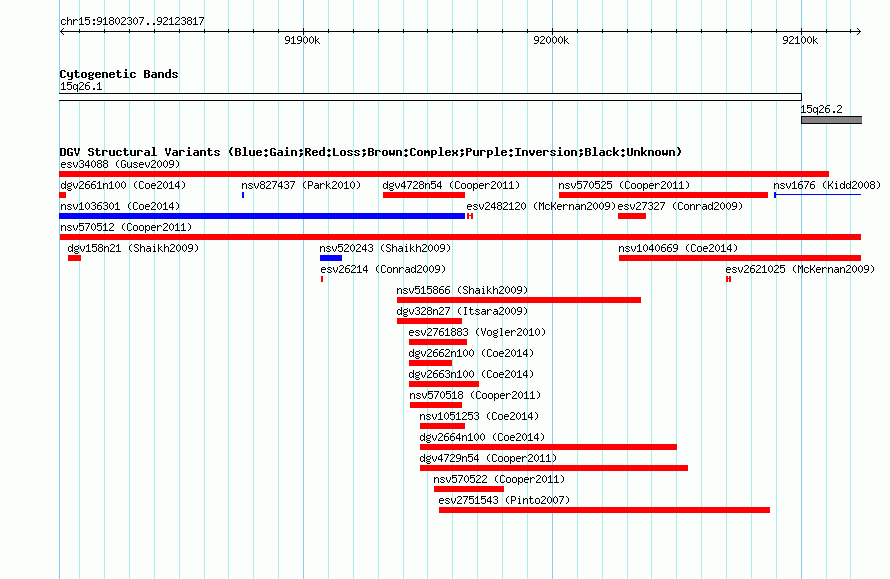Click the red nsv570522 bar
890x579 pixels.
[469, 489]
